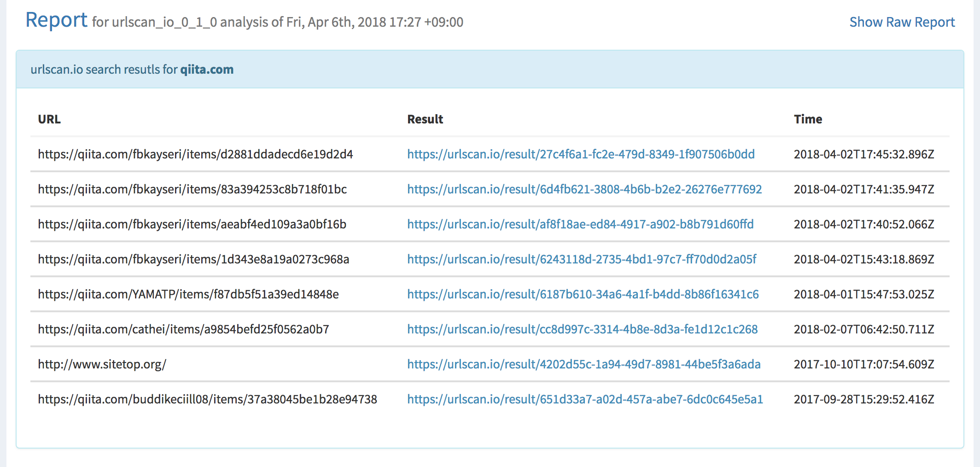Open urlscan result 6187b610-34a6-4a1f-b4dd-8b86f16341c6

[583, 294]
